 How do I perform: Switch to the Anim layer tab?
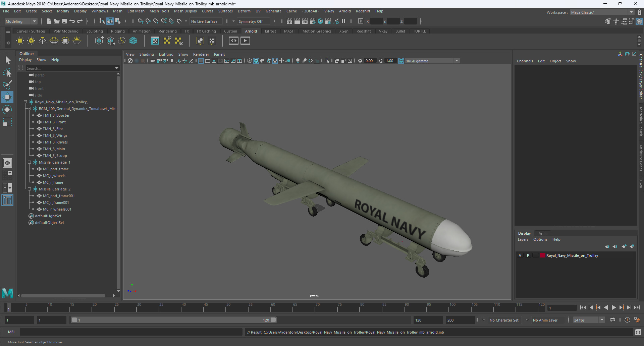tap(543, 233)
